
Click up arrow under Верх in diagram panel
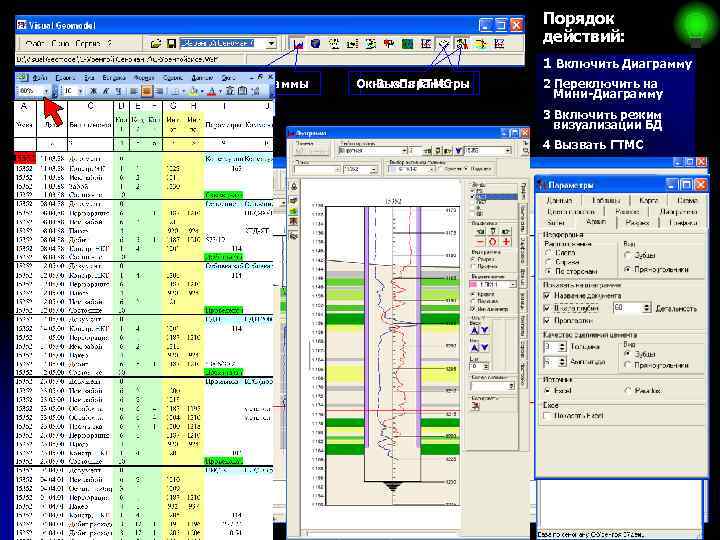click(x=474, y=330)
